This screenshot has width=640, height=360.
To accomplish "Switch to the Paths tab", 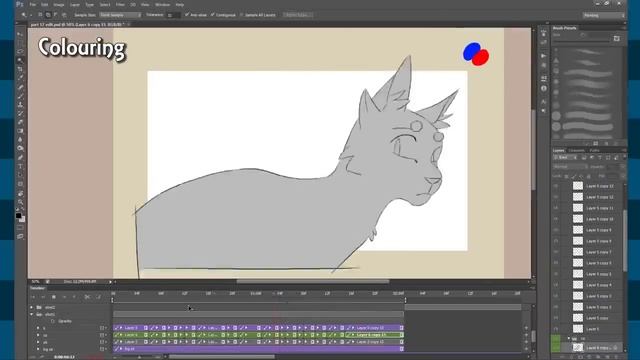I will [x=594, y=150].
